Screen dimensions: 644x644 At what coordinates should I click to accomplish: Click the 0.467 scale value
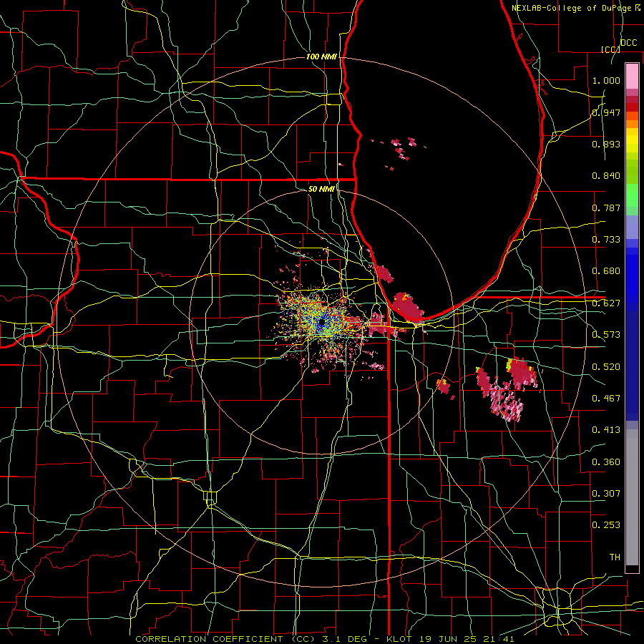[x=606, y=399]
